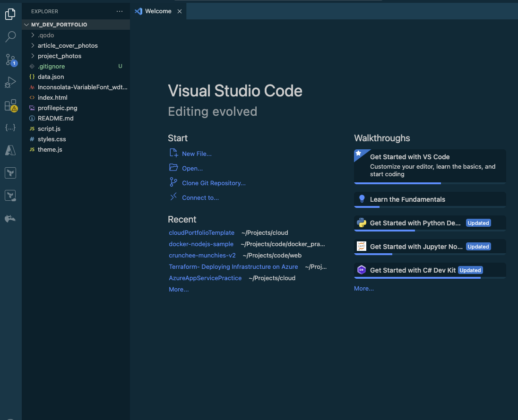
Task: Open recent crunchee-munchies-v2 project
Action: point(202,255)
